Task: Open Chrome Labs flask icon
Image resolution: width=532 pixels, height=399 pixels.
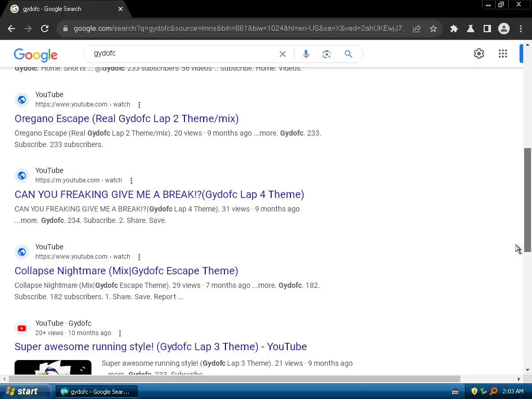Action: (x=471, y=29)
